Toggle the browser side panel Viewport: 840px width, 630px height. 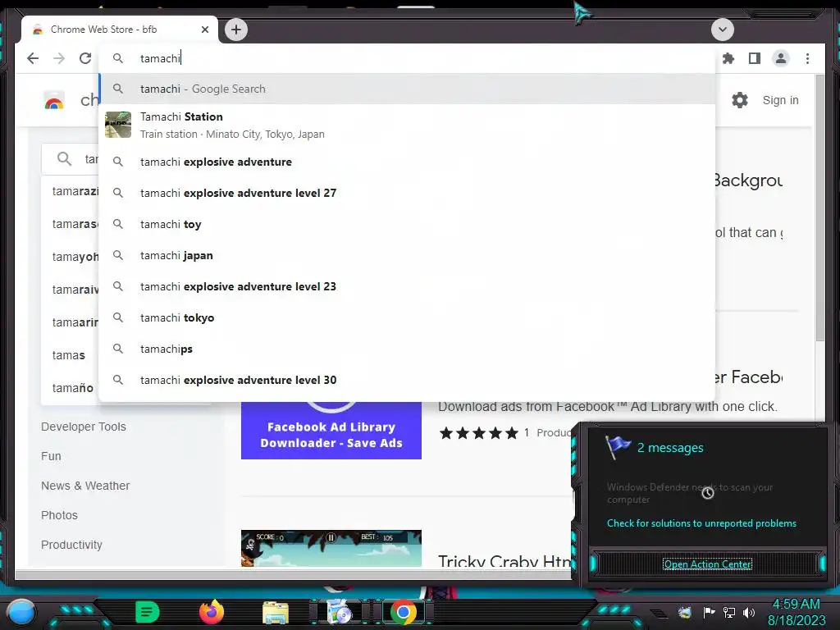coord(755,58)
